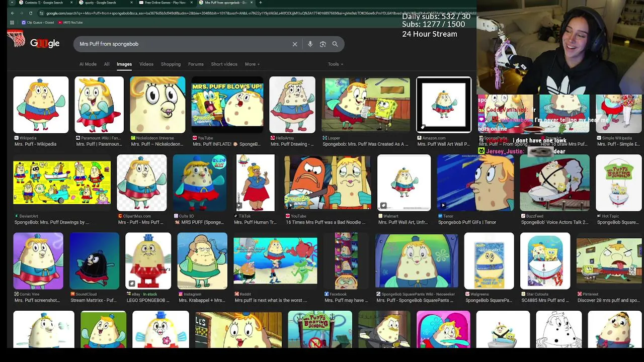Expand the More search filters dropdown
Screen dimensions: 644x362
coord(253,64)
